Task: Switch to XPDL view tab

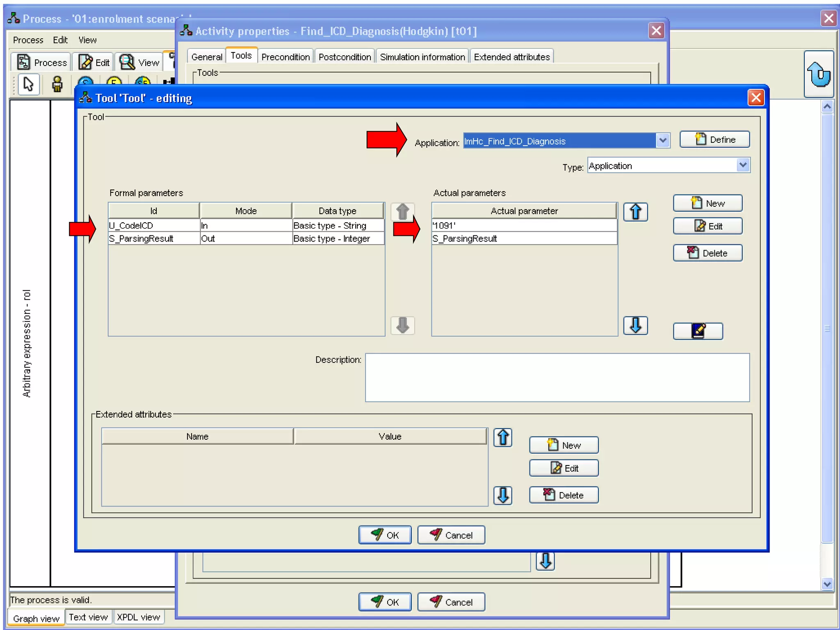Action: click(x=138, y=617)
